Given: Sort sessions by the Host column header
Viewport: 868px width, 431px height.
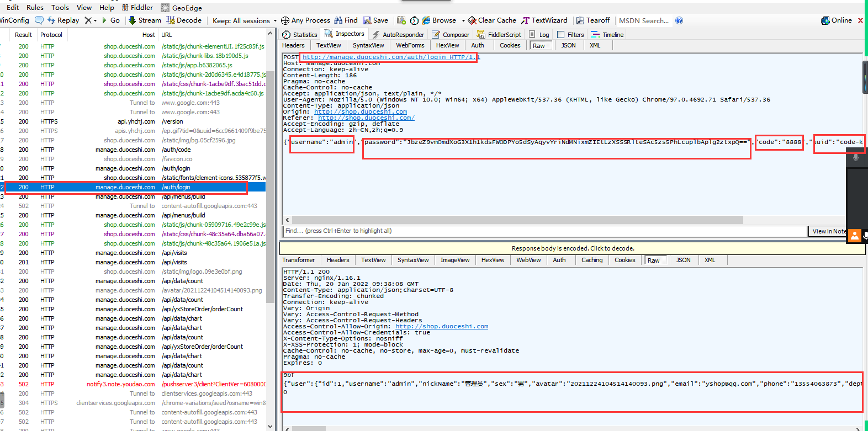Looking at the screenshot, I should point(149,35).
